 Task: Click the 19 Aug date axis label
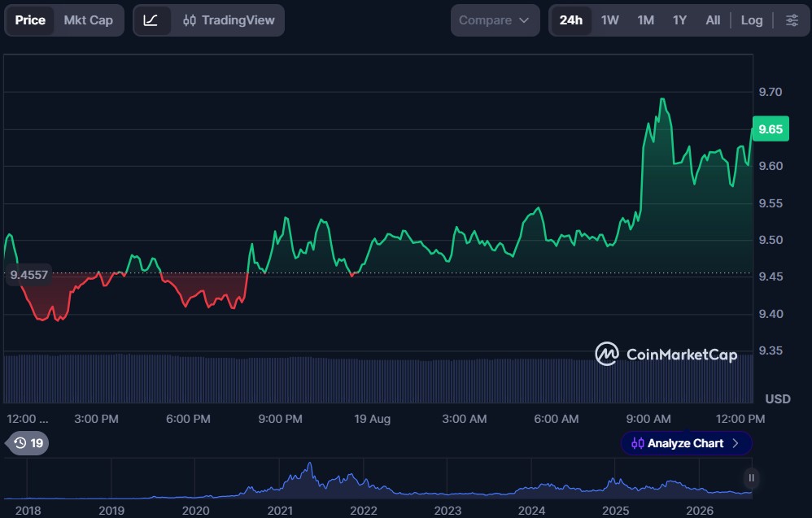(x=373, y=419)
